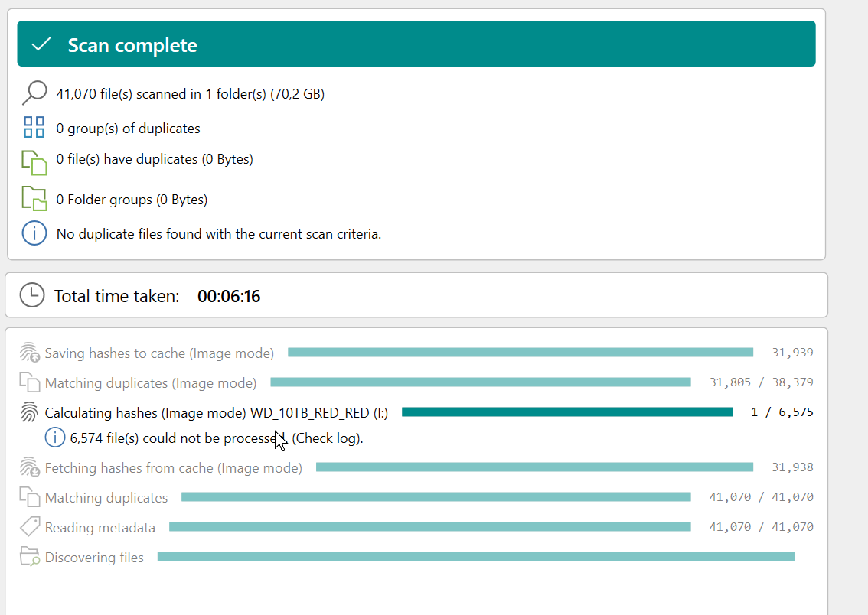Image resolution: width=868 pixels, height=615 pixels.
Task: Click the info icon beside the unprocessed files warning
Action: click(x=54, y=438)
